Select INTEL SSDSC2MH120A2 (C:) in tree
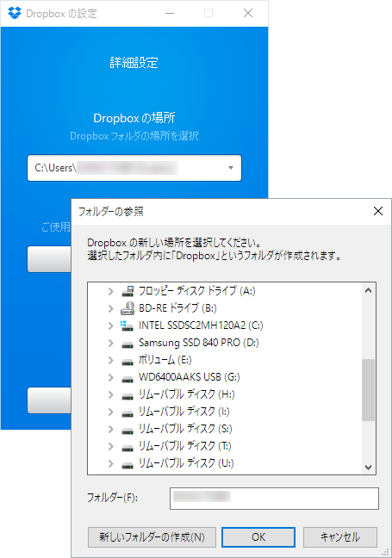 pyautogui.click(x=201, y=325)
